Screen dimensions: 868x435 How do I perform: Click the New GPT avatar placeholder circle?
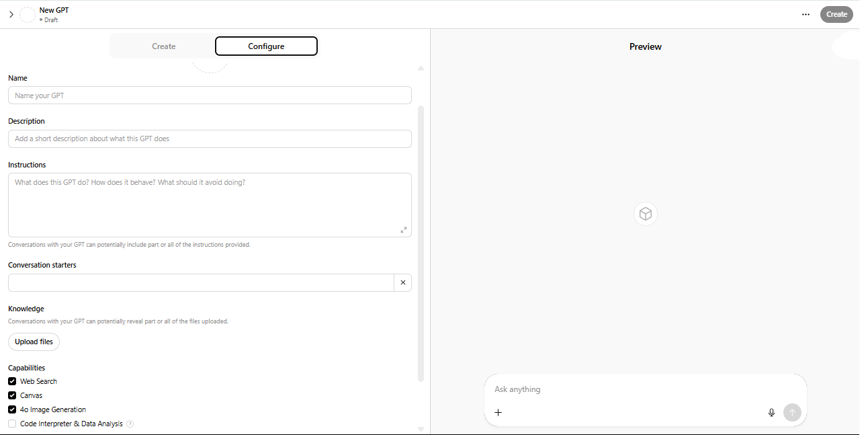click(28, 15)
